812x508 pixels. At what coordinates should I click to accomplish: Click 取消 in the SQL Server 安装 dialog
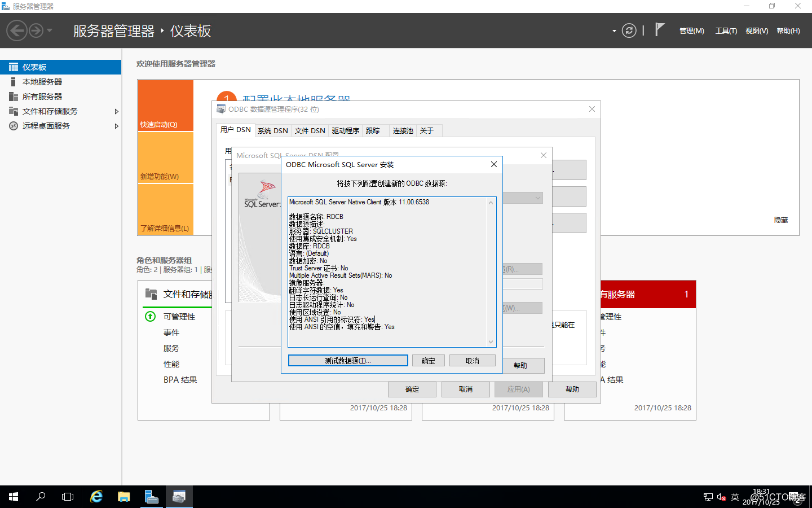tap(473, 361)
